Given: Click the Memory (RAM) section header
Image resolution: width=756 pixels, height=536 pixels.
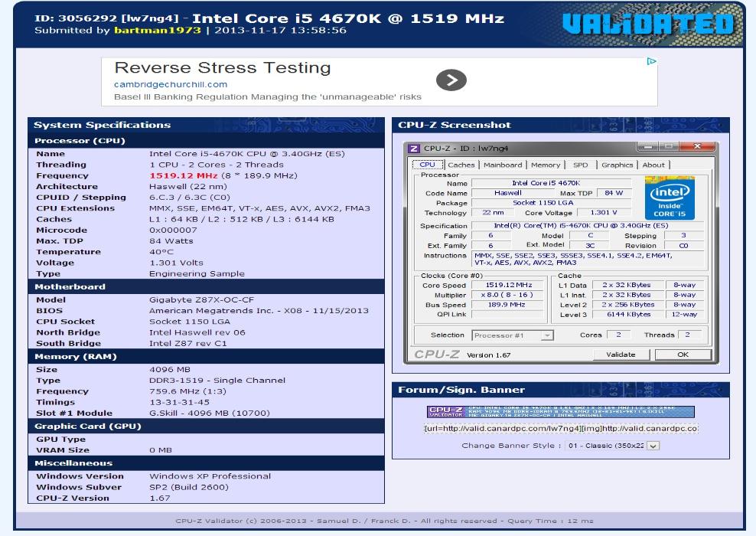Looking at the screenshot, I should 207,357.
